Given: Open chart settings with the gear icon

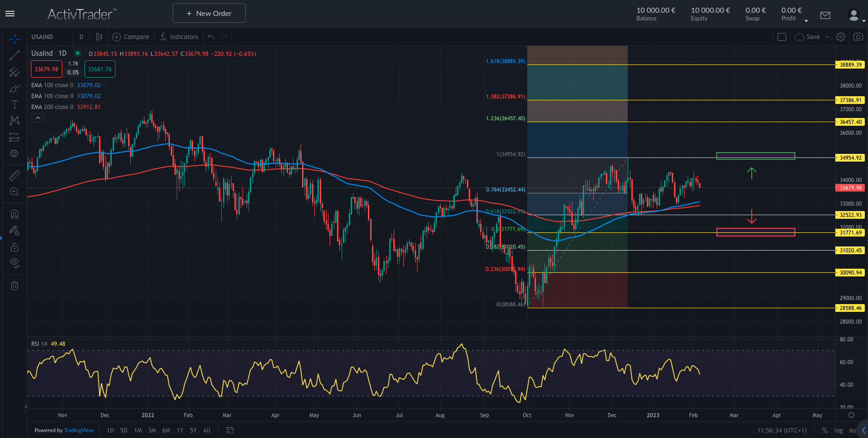Looking at the screenshot, I should (841, 37).
